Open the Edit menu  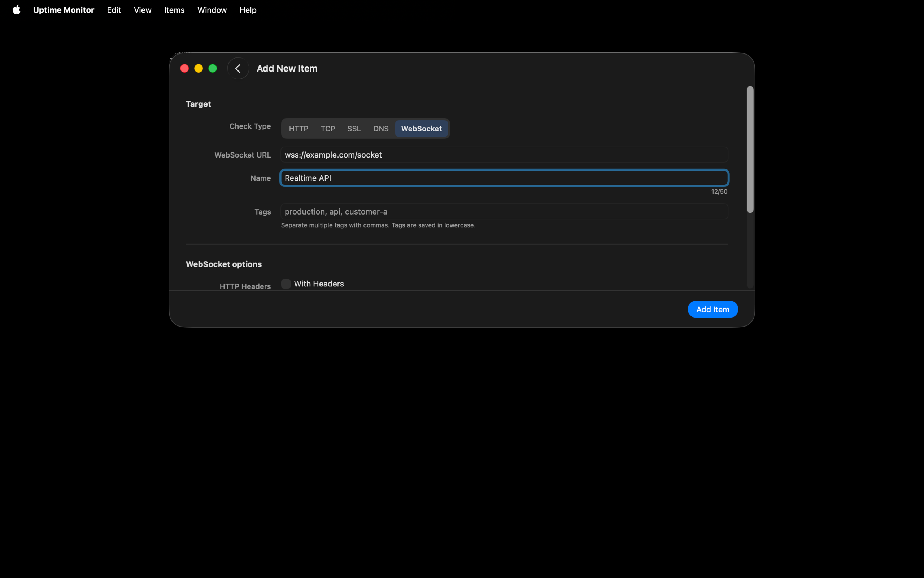coord(114,10)
